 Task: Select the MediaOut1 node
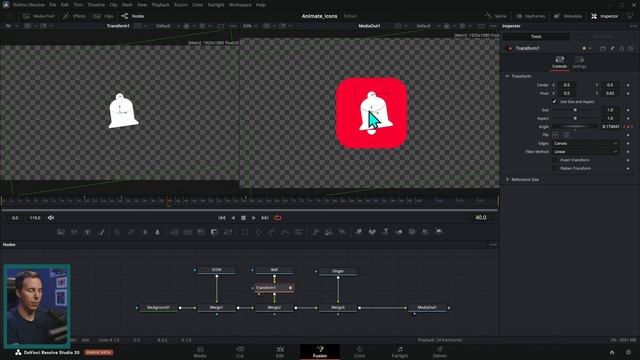(x=427, y=307)
